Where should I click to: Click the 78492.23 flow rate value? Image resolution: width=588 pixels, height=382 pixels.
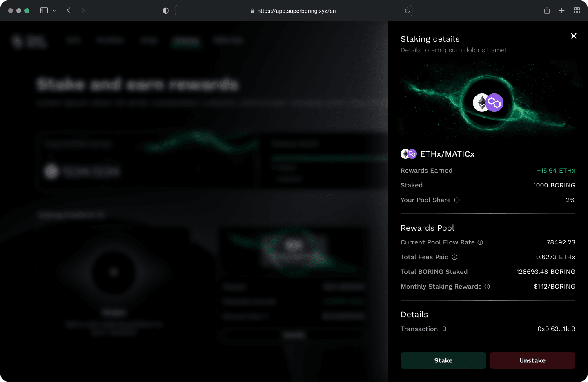[561, 242]
